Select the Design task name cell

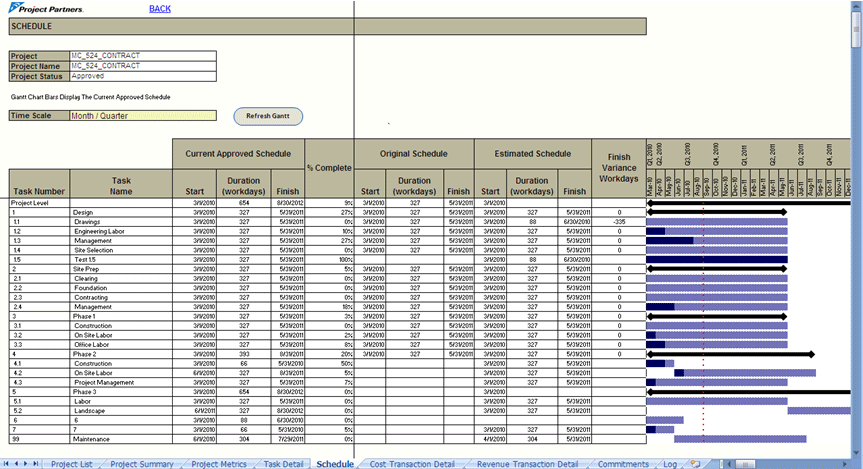pos(121,212)
